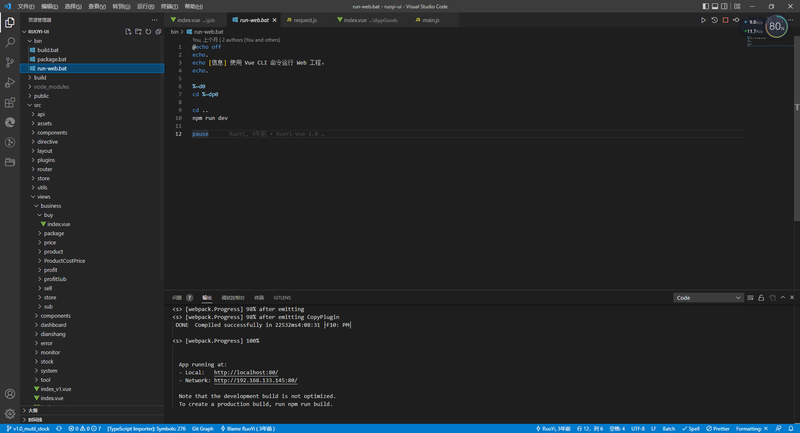Click Git Graph in status bar
The image size is (800, 433).
203,429
